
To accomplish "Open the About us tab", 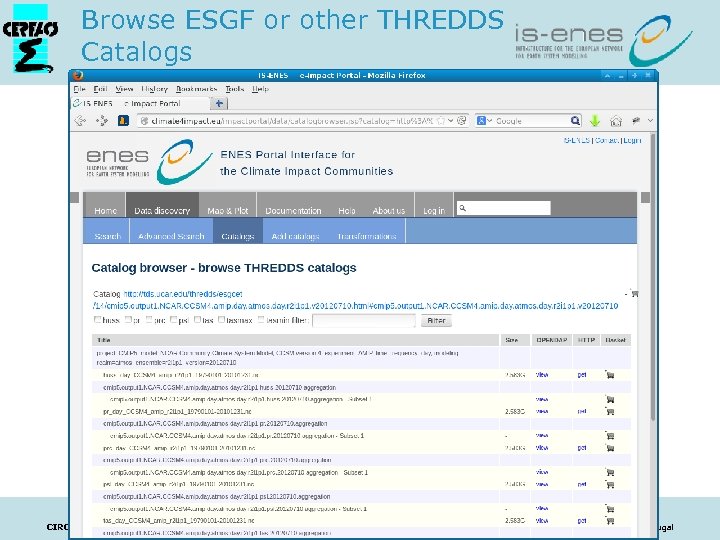I will click(388, 205).
